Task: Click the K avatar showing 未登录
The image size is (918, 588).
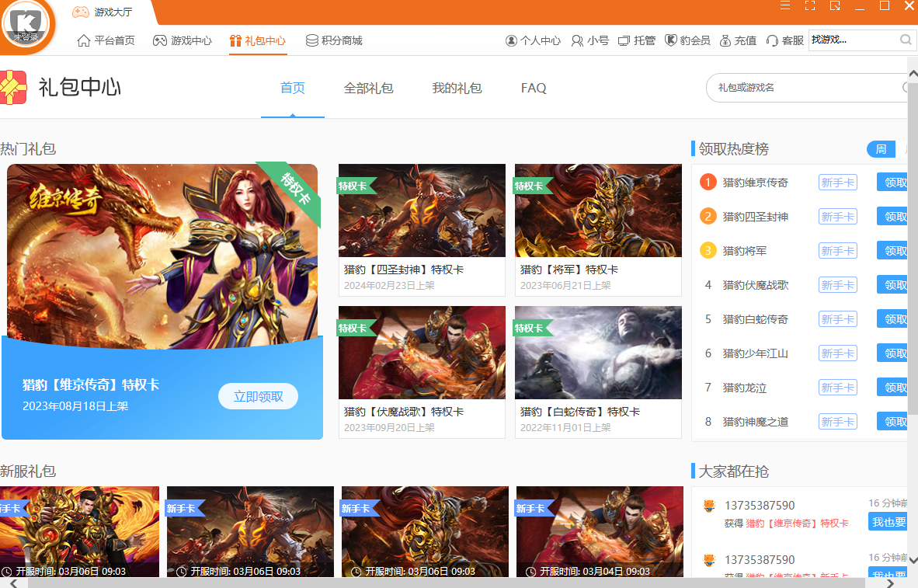Action: tap(26, 25)
